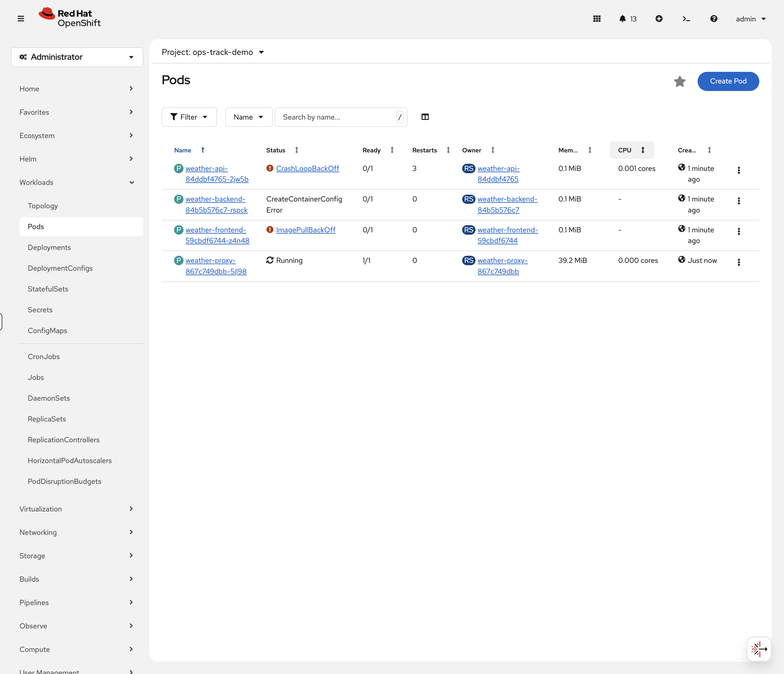Launch the web terminal icon
This screenshot has width=784, height=674.
(x=686, y=19)
